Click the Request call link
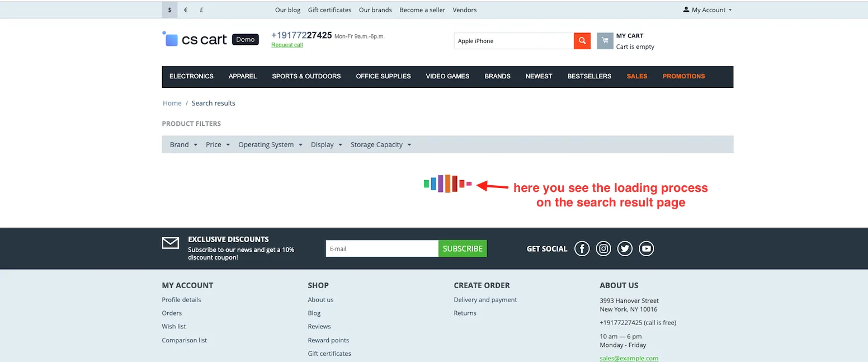 tap(287, 45)
